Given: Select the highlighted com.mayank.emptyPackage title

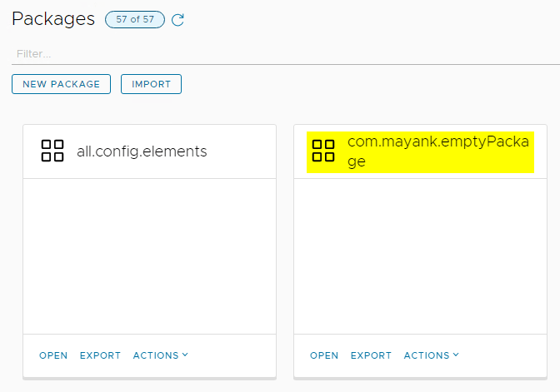Looking at the screenshot, I should pos(437,151).
